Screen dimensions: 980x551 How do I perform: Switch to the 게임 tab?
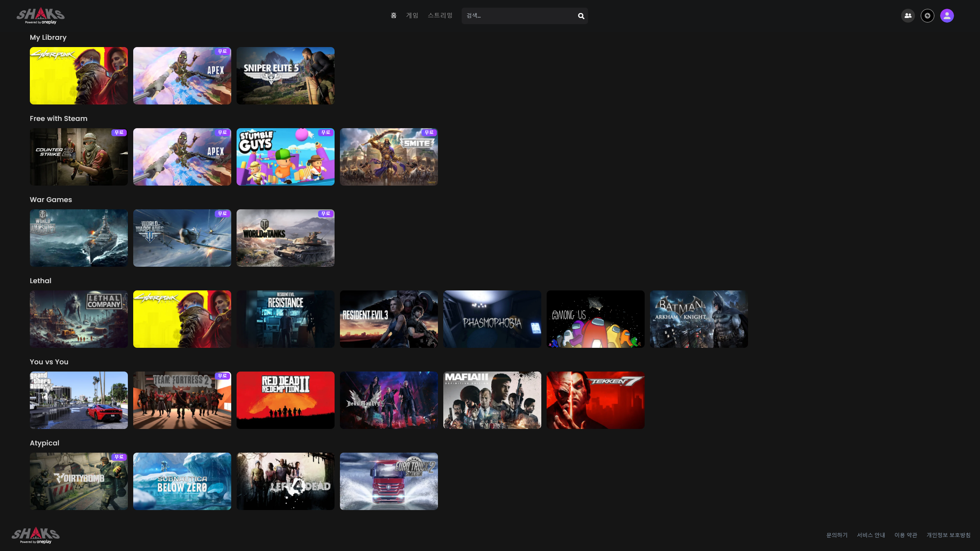point(412,15)
